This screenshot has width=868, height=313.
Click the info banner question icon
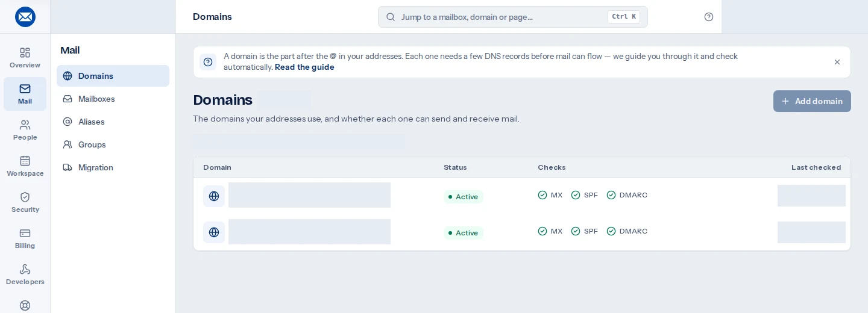coord(208,62)
